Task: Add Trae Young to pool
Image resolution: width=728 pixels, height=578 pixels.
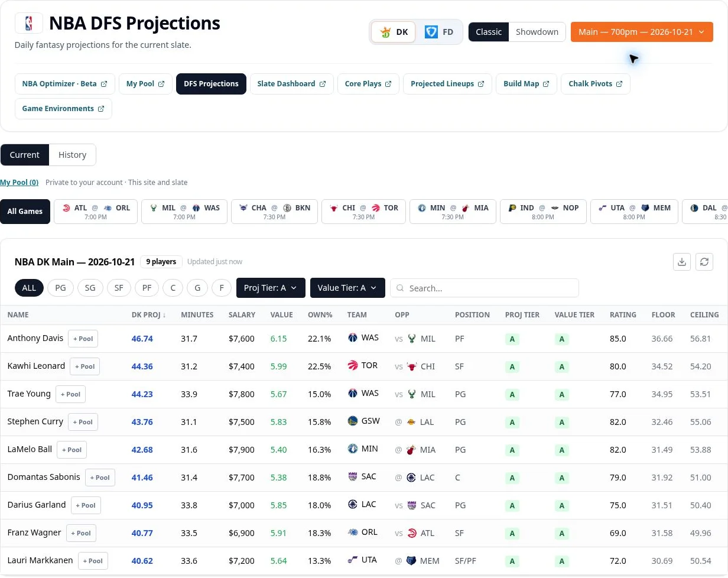Action: (70, 394)
